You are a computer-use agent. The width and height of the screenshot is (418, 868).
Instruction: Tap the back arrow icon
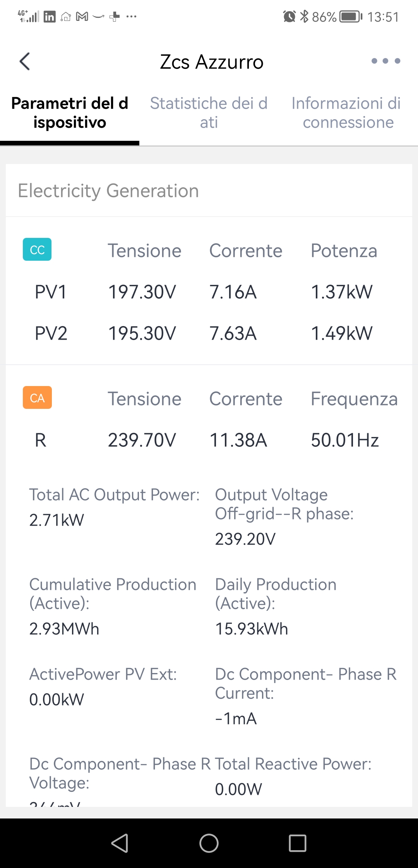(25, 62)
